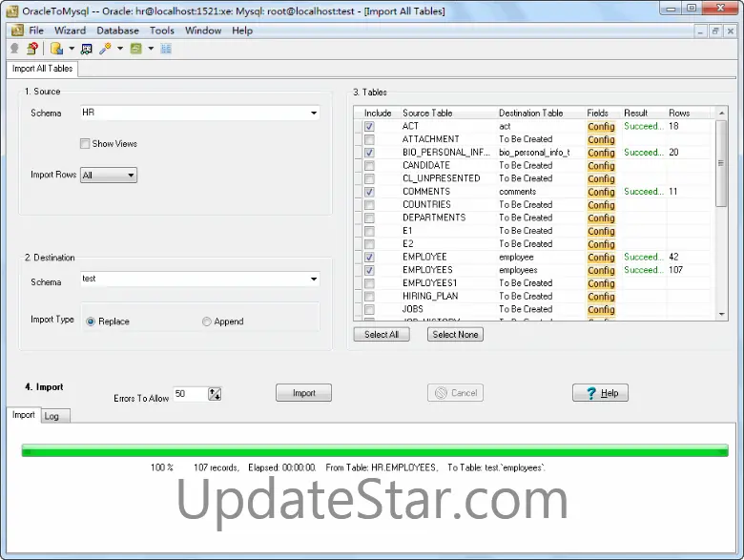Click Config for E1 table
This screenshot has height=560, width=744.
pyautogui.click(x=601, y=231)
